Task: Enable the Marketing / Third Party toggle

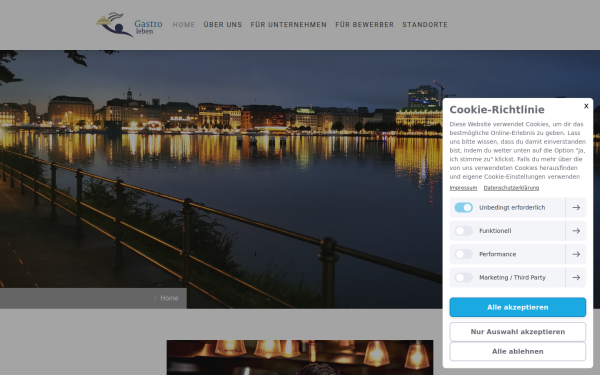Action: (464, 277)
